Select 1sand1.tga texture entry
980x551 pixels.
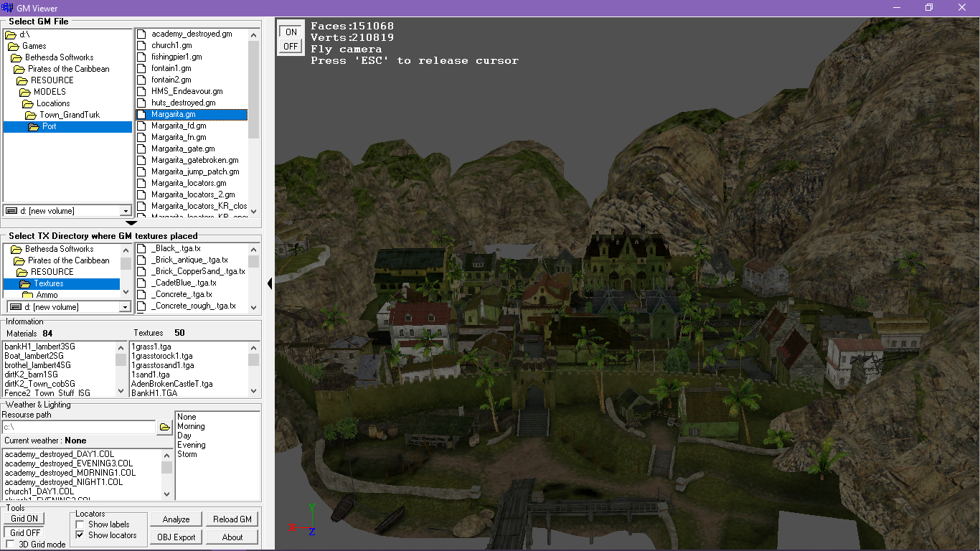point(150,375)
